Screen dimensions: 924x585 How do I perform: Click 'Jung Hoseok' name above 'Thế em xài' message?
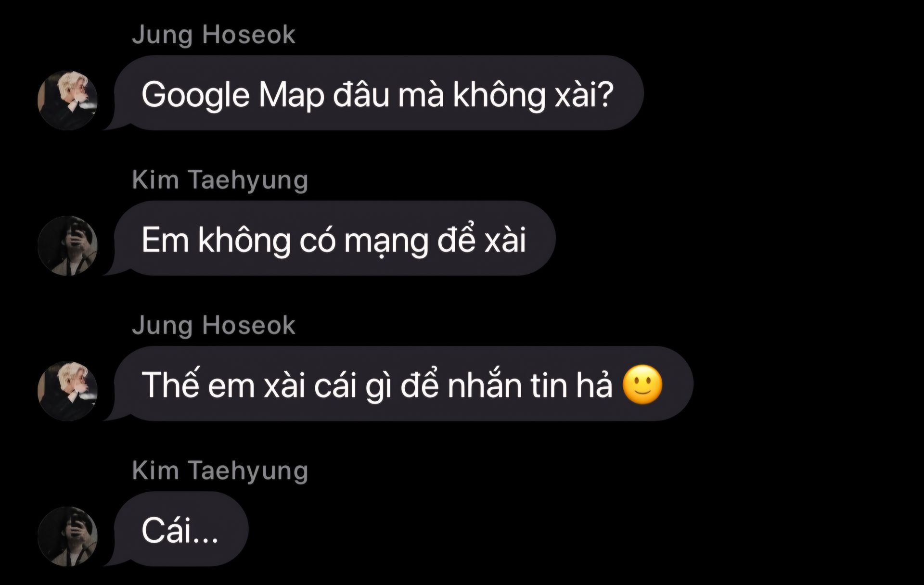214,326
